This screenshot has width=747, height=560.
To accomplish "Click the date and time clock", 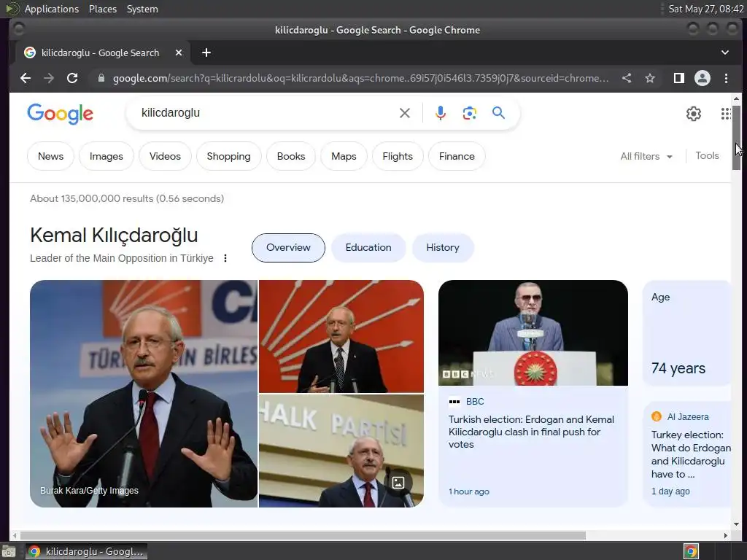I will click(x=705, y=9).
